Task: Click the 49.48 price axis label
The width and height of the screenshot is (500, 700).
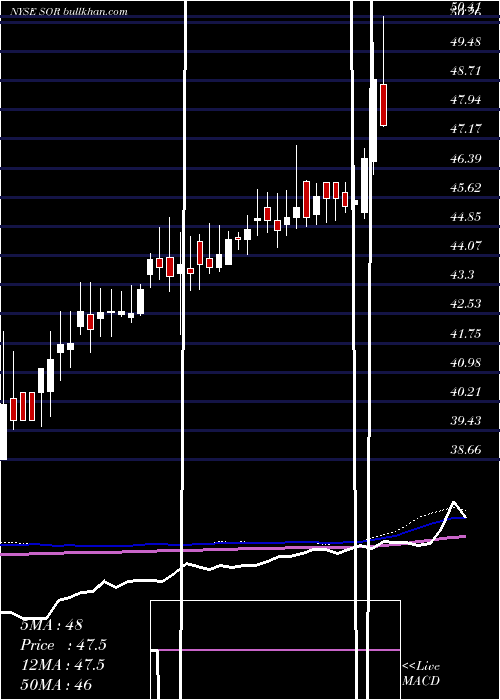Action: click(x=466, y=42)
